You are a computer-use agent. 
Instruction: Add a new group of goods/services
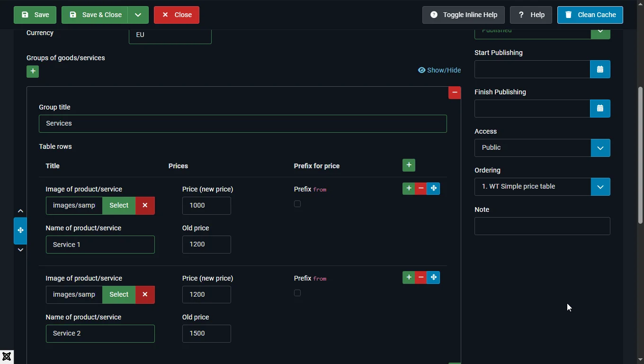pos(33,72)
